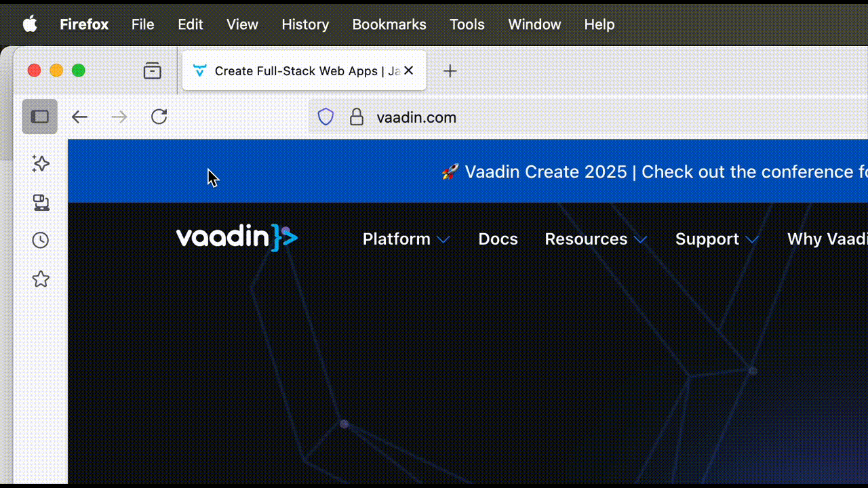This screenshot has width=868, height=488.
Task: Click the site security padlock icon
Action: point(356,117)
